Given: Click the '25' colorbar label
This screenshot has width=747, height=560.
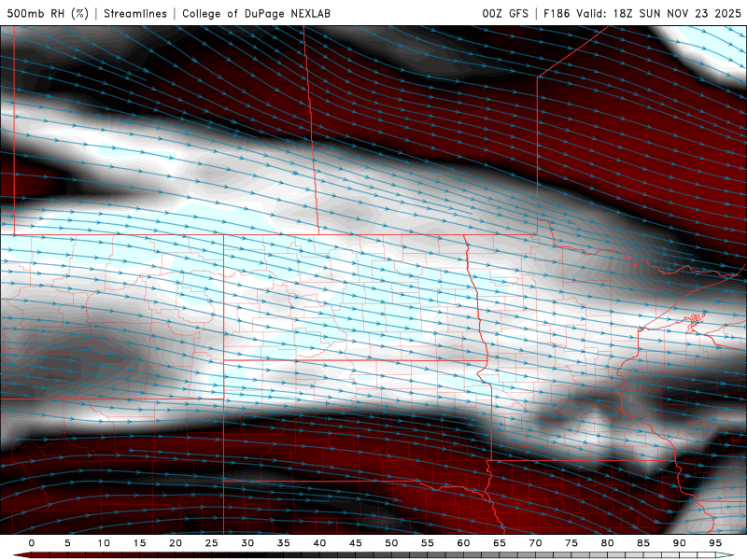Looking at the screenshot, I should 212,543.
